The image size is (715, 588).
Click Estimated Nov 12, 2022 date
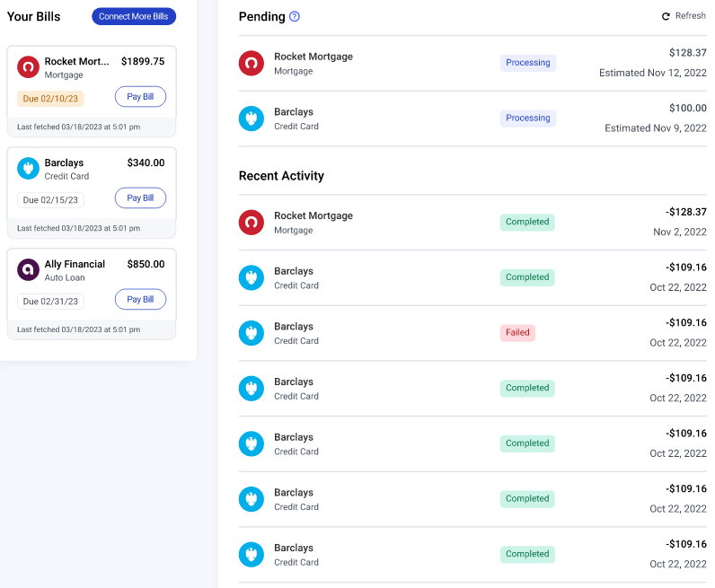[x=653, y=73]
